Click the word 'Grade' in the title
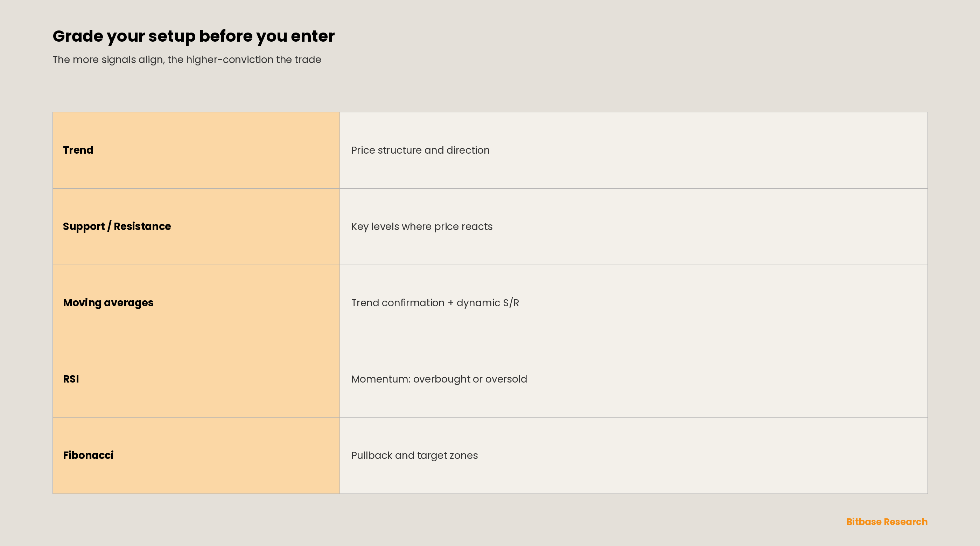The image size is (980, 546). coord(78,36)
